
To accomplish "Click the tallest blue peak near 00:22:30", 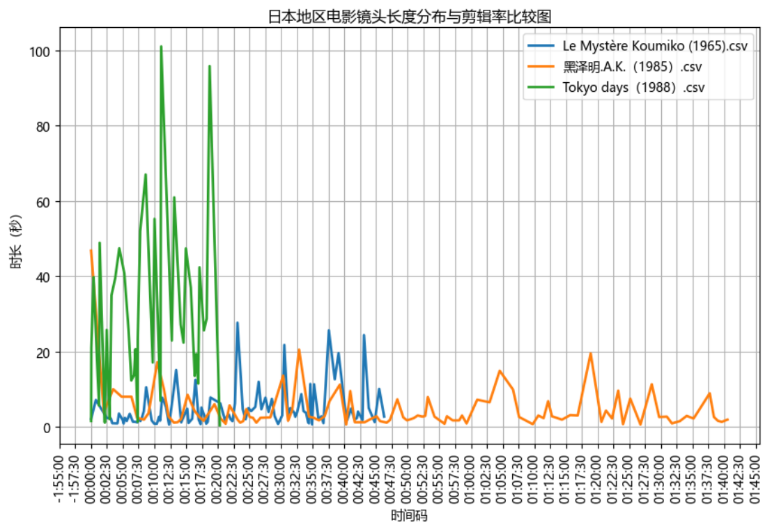I will click(x=237, y=322).
